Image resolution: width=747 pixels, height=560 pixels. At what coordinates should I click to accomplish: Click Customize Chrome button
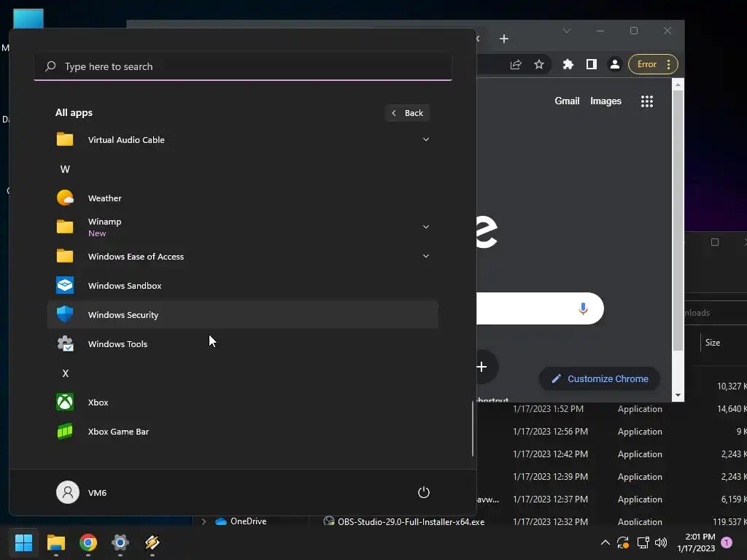pos(600,379)
